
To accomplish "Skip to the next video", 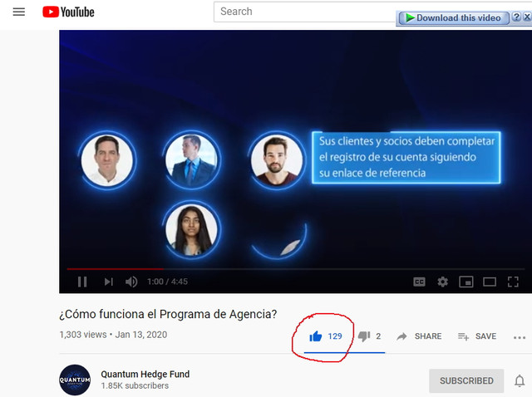I will tap(108, 282).
